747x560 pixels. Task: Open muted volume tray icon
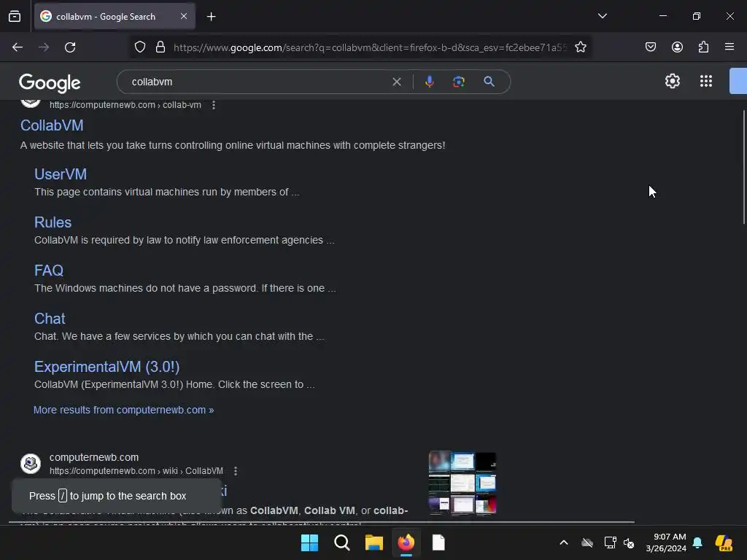[x=629, y=542]
